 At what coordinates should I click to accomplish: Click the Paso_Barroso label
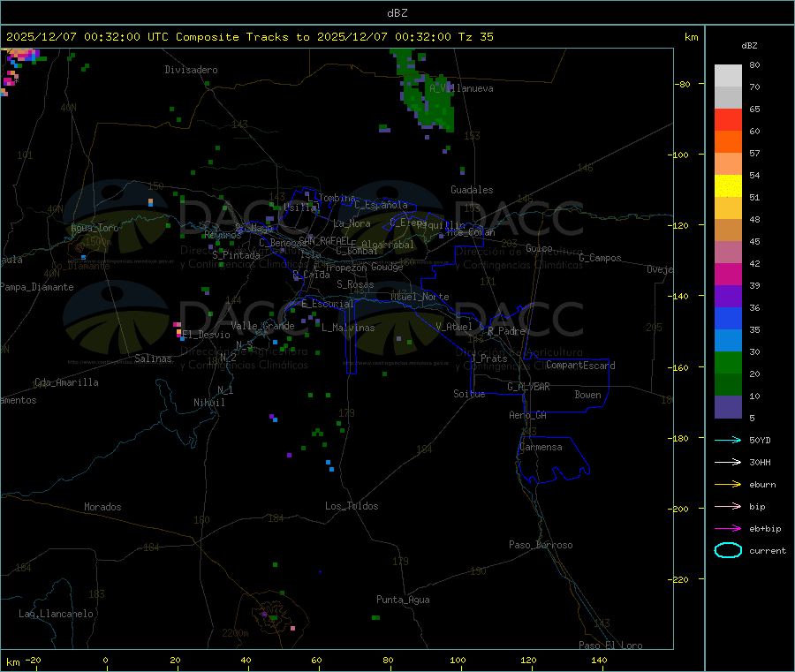pos(541,545)
